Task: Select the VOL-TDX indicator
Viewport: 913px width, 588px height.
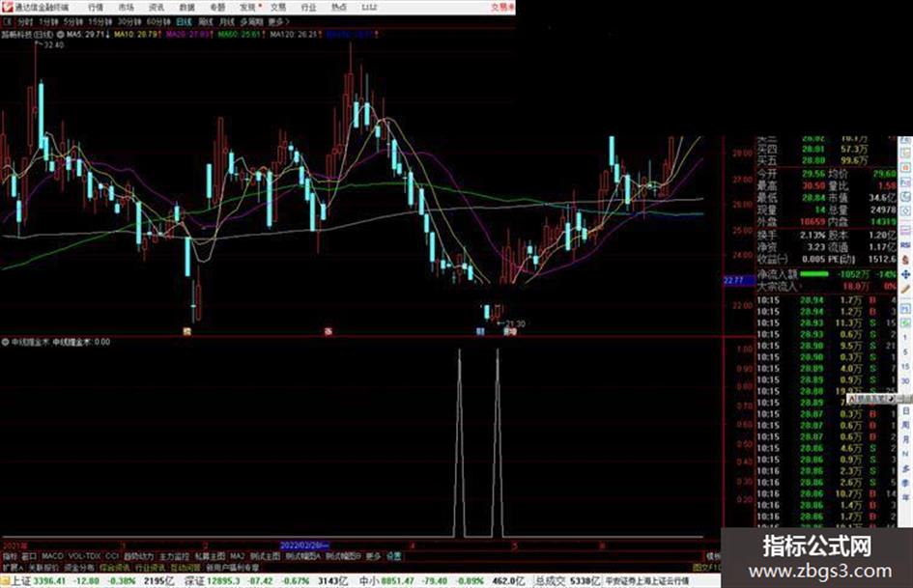Action: click(x=85, y=556)
